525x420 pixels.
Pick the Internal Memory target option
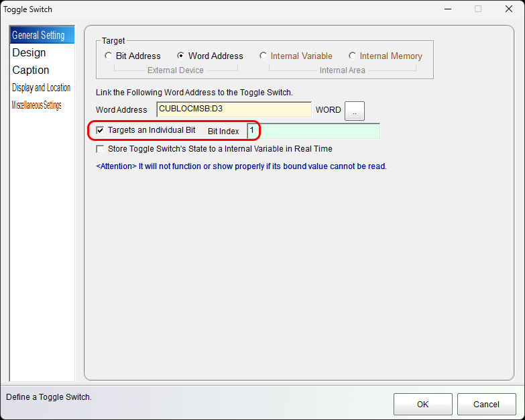click(x=353, y=56)
